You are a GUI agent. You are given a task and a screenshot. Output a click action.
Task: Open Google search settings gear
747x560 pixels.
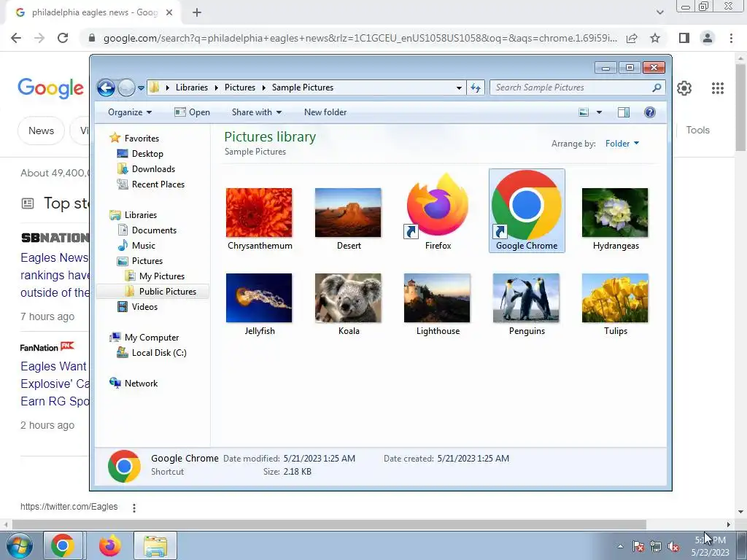pos(684,88)
